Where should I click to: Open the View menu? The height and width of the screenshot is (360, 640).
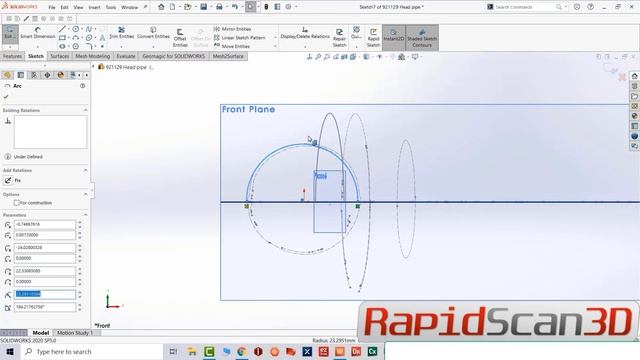click(78, 7)
